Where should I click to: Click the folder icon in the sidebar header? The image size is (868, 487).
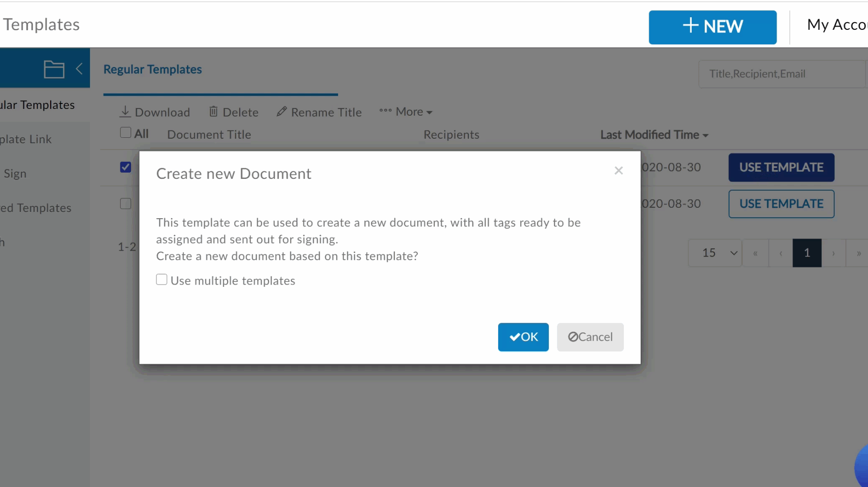coord(54,69)
